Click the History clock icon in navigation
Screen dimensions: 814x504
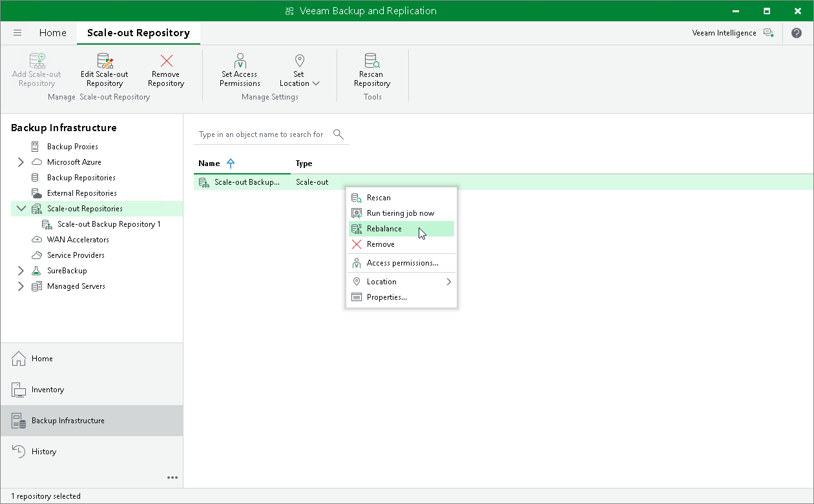(19, 452)
